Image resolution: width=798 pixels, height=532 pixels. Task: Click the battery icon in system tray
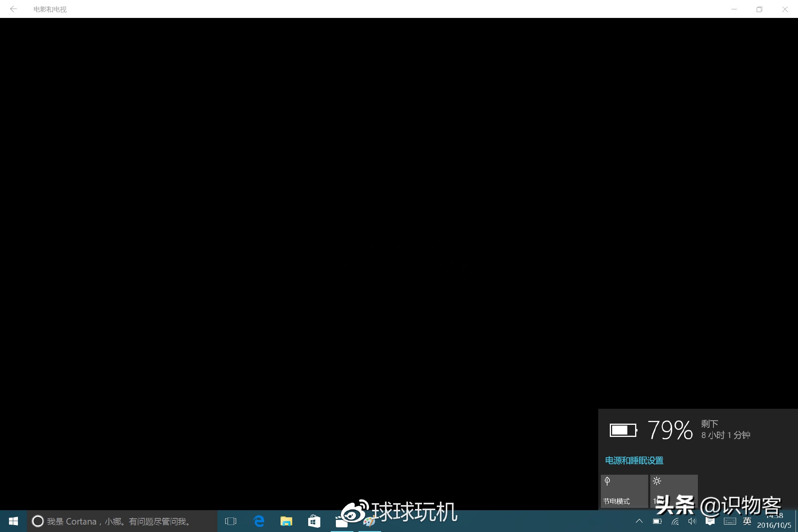[x=657, y=521]
